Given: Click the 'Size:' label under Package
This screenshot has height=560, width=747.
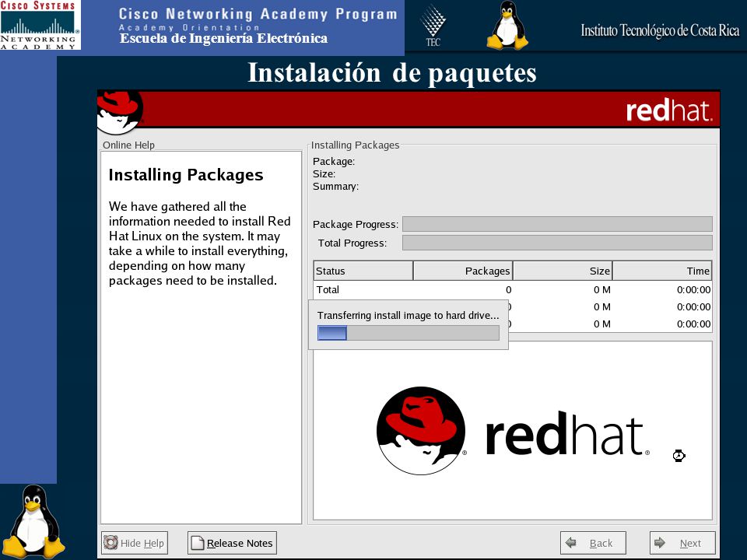Looking at the screenshot, I should 324,173.
